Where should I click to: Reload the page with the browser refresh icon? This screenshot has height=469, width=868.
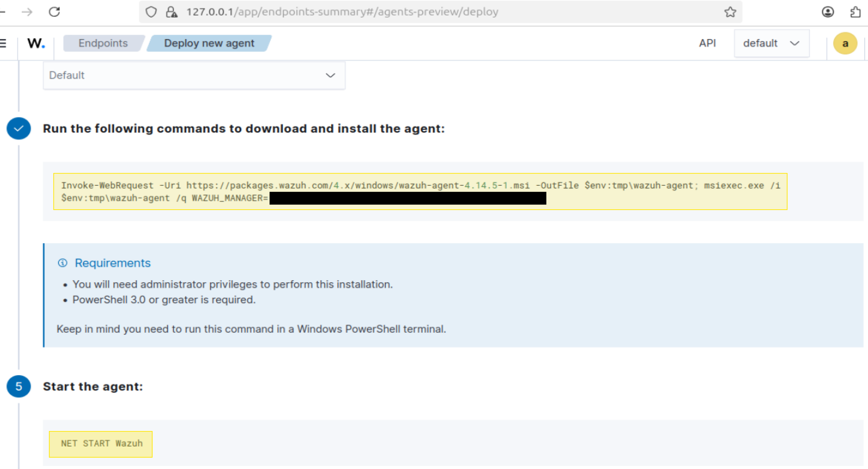[54, 12]
